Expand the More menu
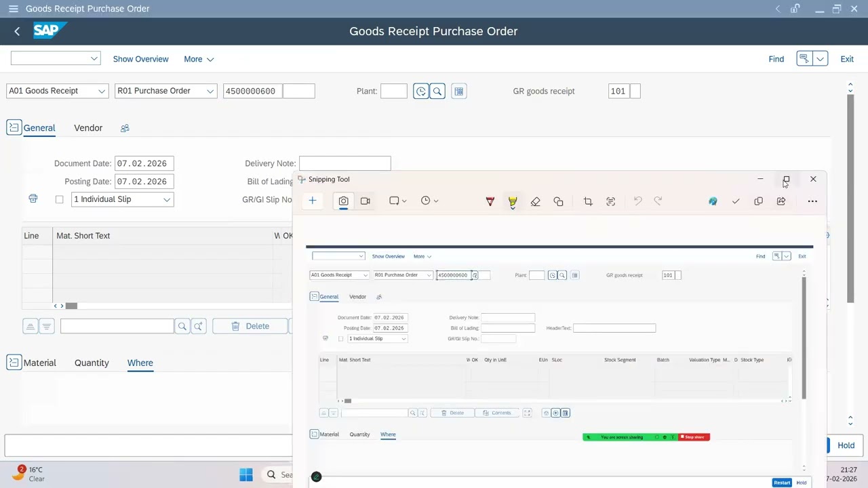 coord(199,59)
